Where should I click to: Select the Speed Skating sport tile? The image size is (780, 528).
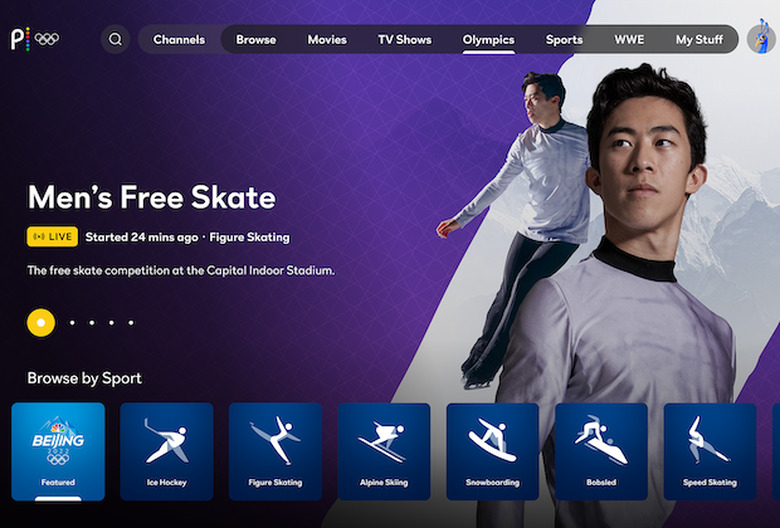click(x=710, y=451)
